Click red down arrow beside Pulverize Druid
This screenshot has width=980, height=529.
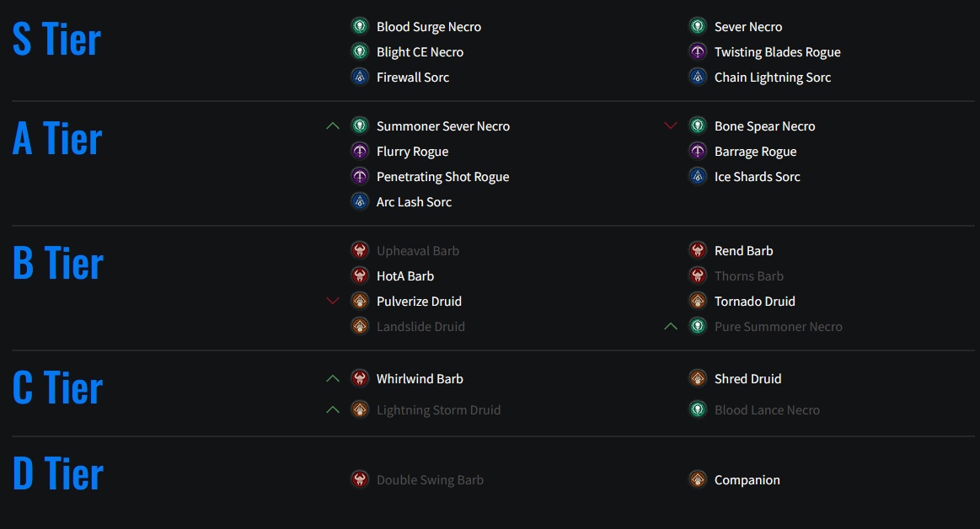tap(333, 301)
